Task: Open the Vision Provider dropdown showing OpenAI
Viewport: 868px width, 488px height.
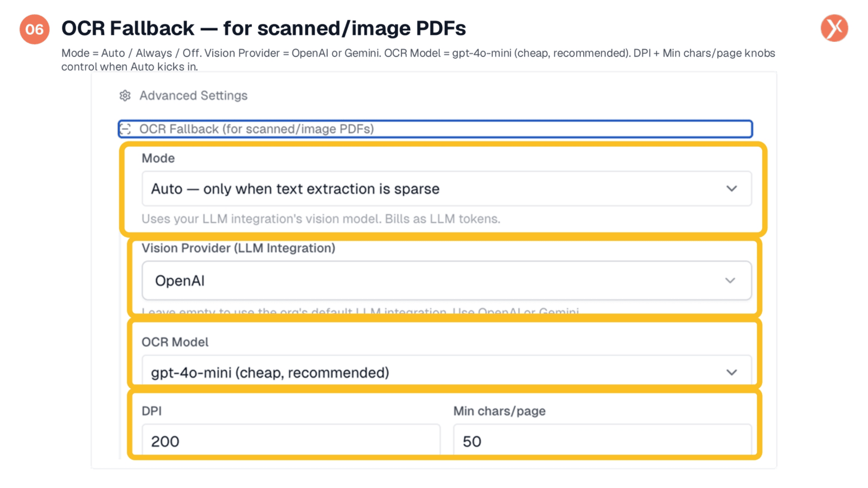Action: click(446, 280)
